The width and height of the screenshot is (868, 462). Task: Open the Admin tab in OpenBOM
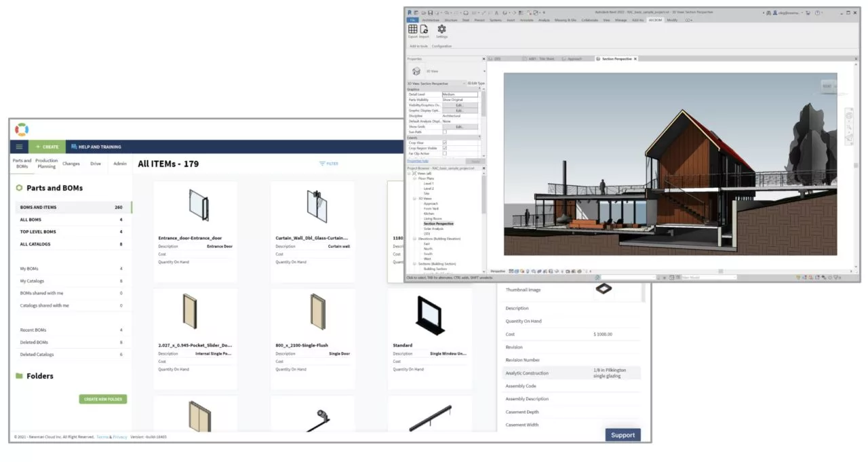120,163
